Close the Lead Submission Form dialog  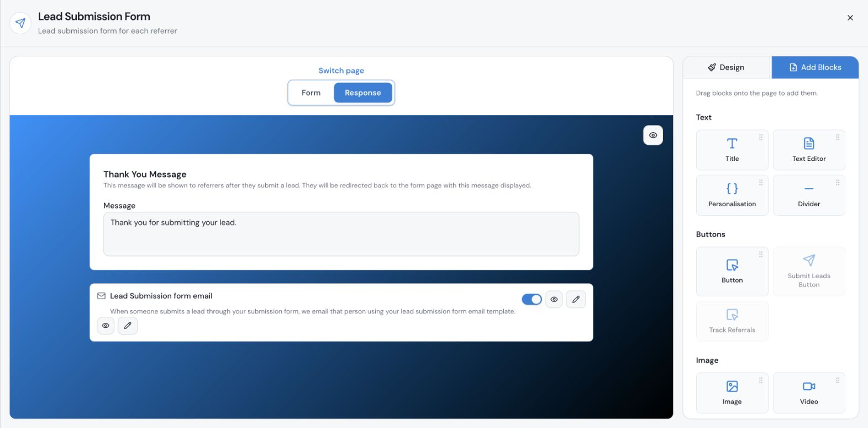click(850, 18)
